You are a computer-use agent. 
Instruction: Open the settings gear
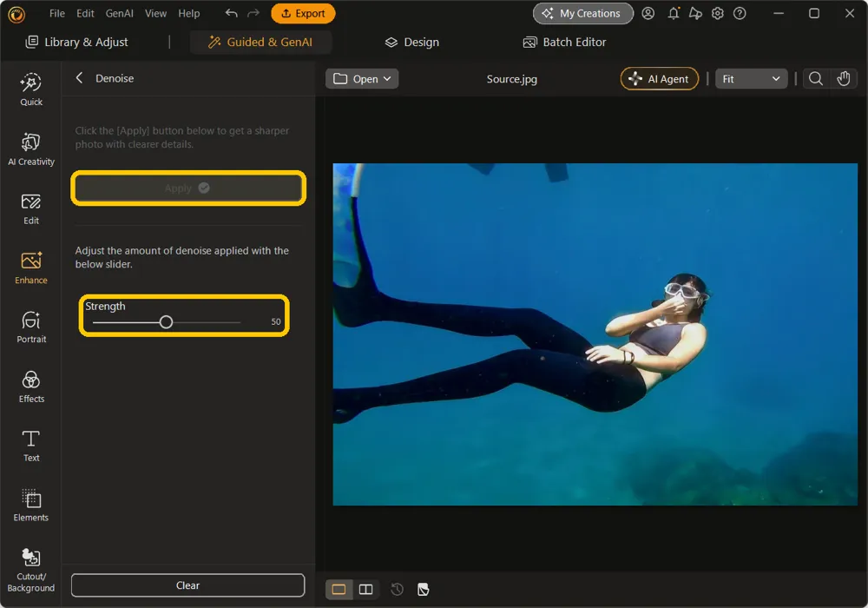718,13
